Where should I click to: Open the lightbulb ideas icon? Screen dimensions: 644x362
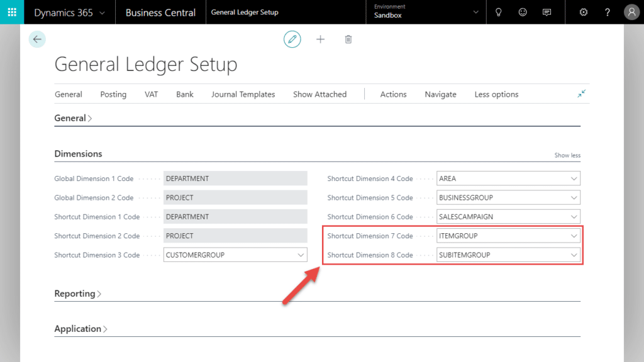pyautogui.click(x=498, y=12)
